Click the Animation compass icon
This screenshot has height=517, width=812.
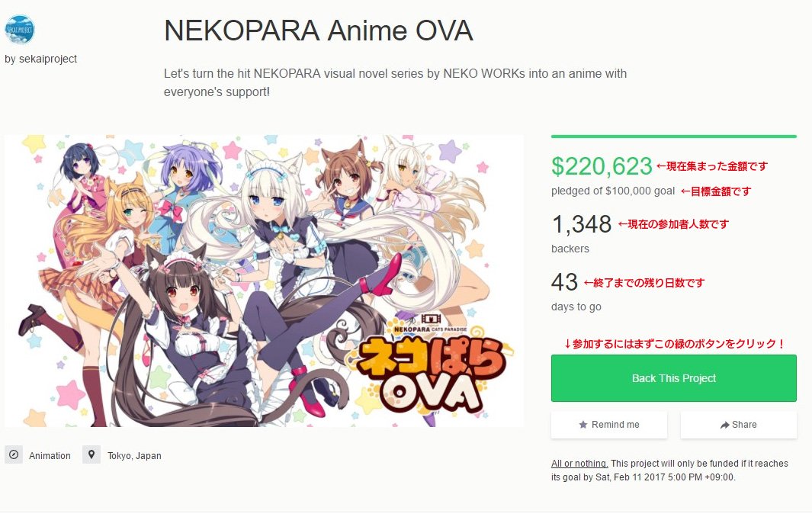click(x=14, y=454)
